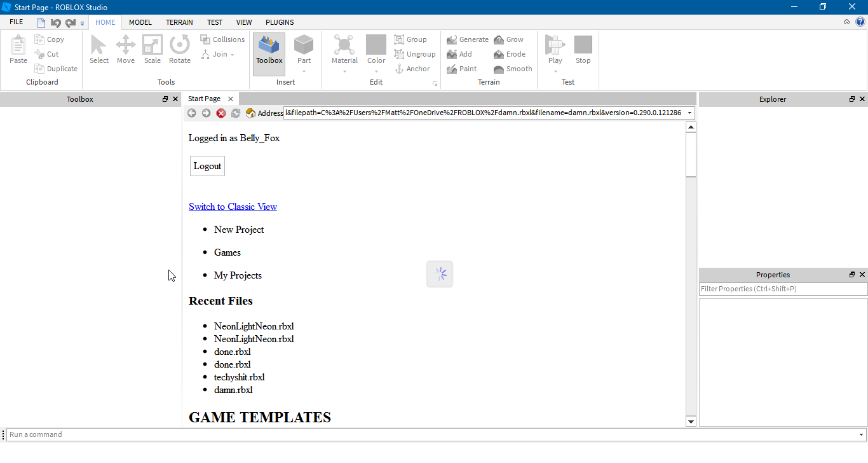Close the Toolbox panel
This screenshot has height=463, width=868.
(175, 99)
